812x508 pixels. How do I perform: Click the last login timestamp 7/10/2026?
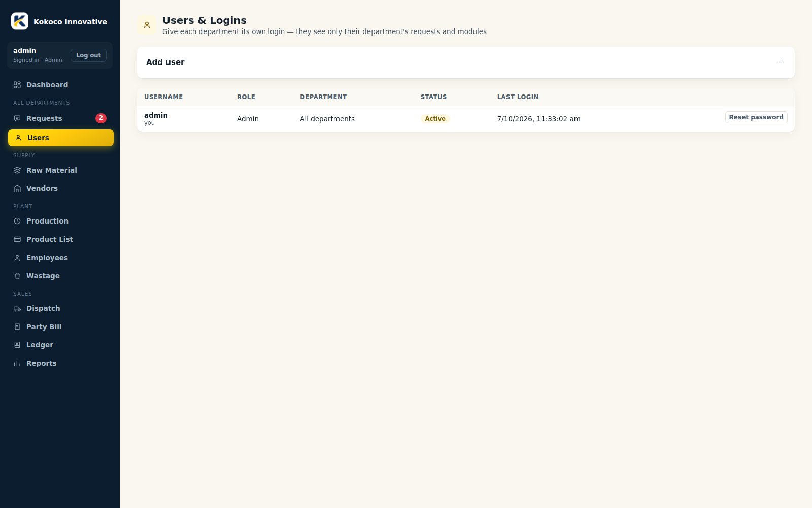(538, 119)
